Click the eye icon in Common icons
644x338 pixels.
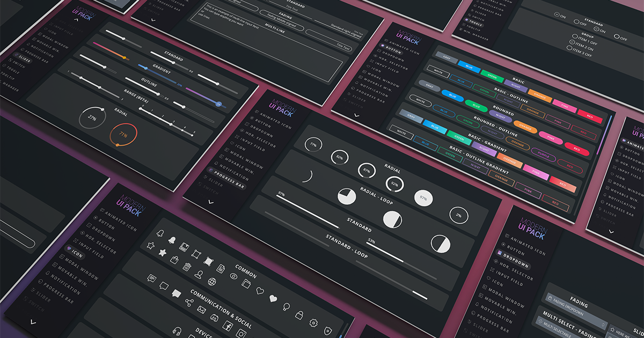(x=233, y=276)
